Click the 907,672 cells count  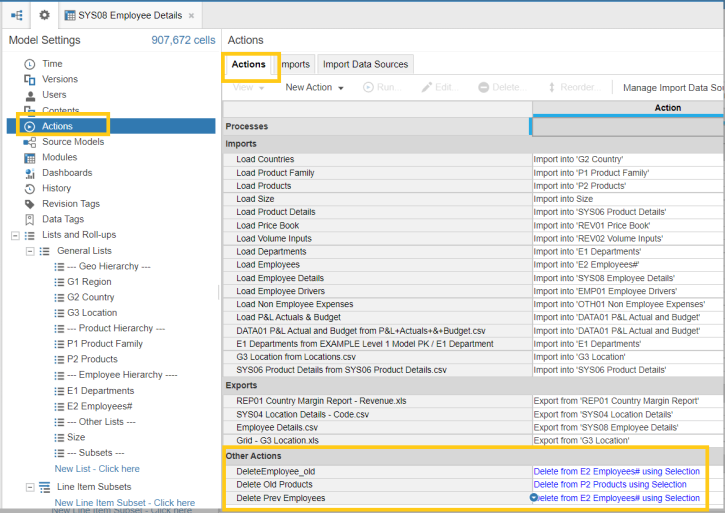[183, 40]
